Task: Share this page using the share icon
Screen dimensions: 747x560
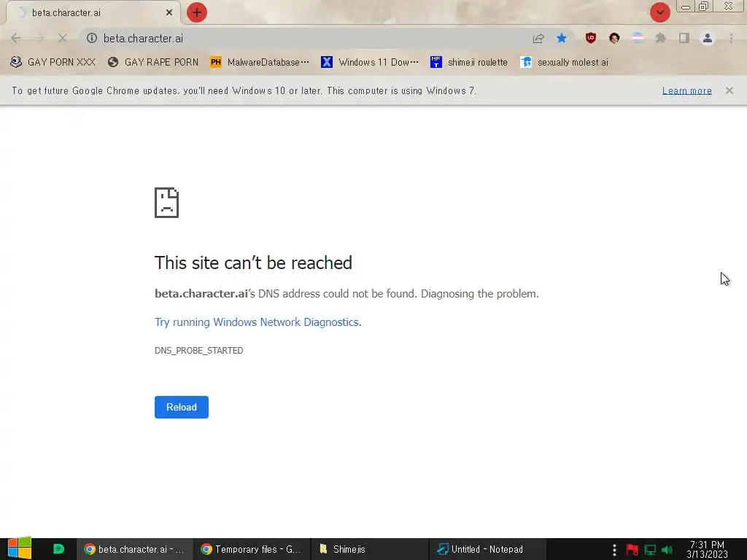Action: (538, 38)
